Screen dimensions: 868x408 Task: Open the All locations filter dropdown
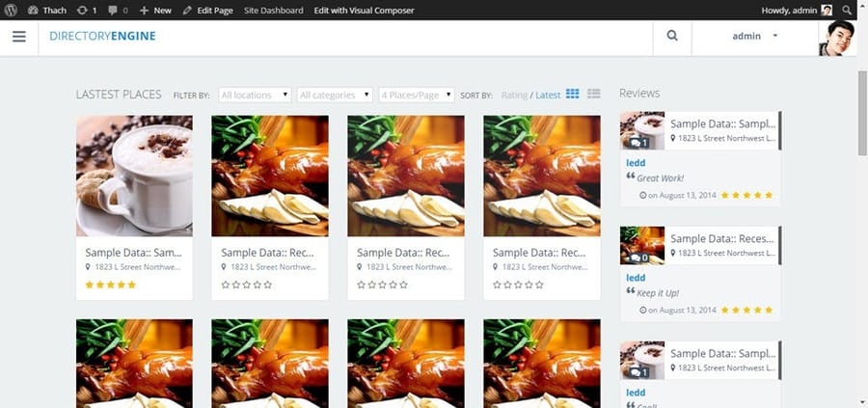click(x=255, y=95)
